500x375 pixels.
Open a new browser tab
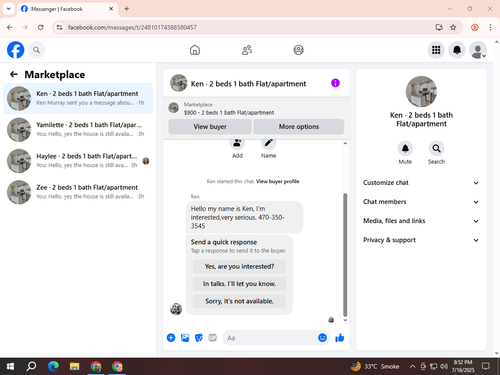point(127,9)
